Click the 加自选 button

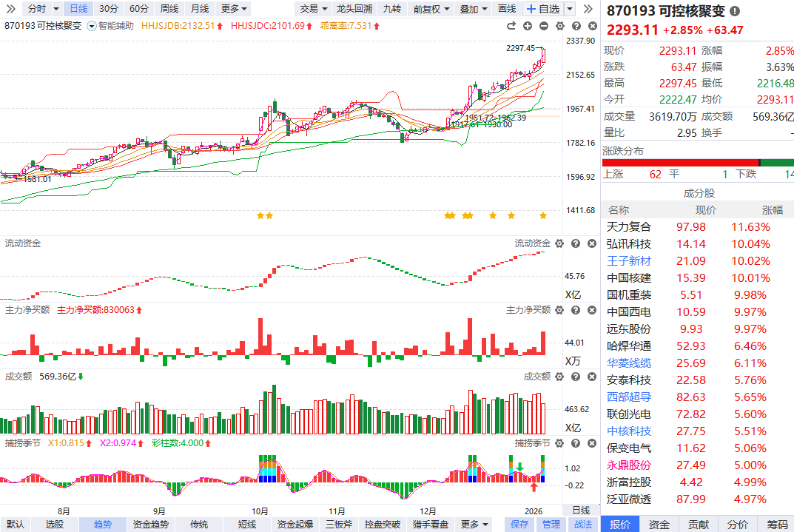pyautogui.click(x=543, y=9)
